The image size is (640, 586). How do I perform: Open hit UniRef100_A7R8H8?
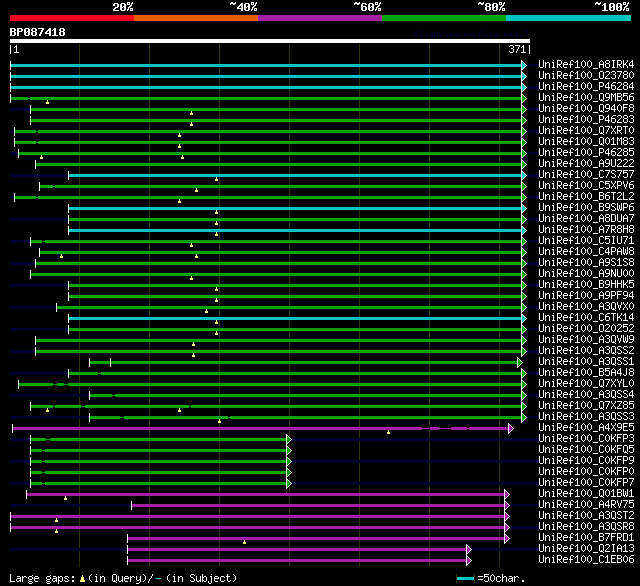[x=586, y=230]
